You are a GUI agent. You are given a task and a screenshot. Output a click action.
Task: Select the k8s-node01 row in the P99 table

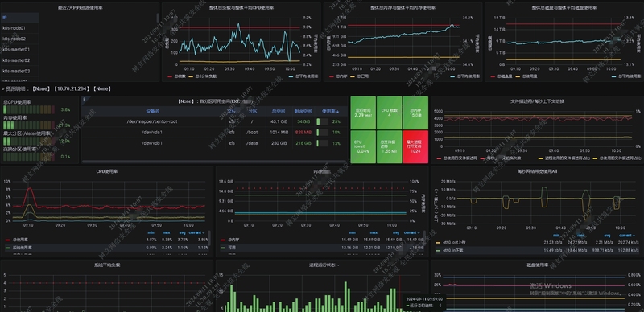(19, 28)
